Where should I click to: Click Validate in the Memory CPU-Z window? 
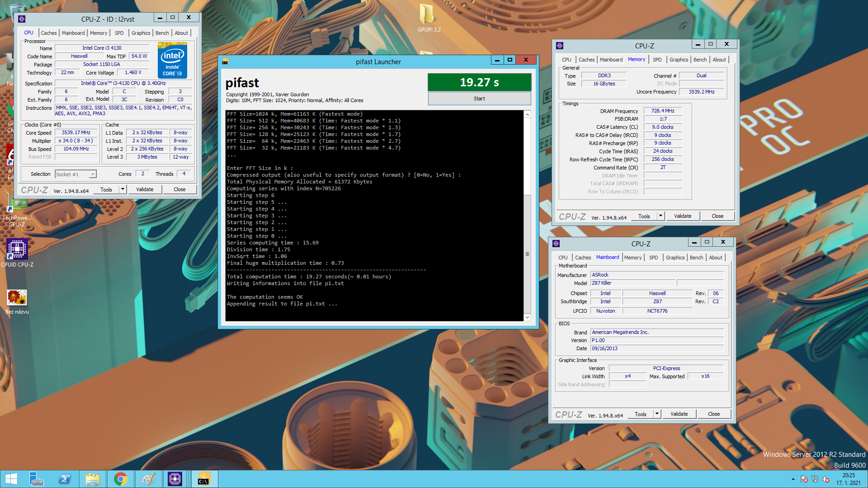[683, 216]
